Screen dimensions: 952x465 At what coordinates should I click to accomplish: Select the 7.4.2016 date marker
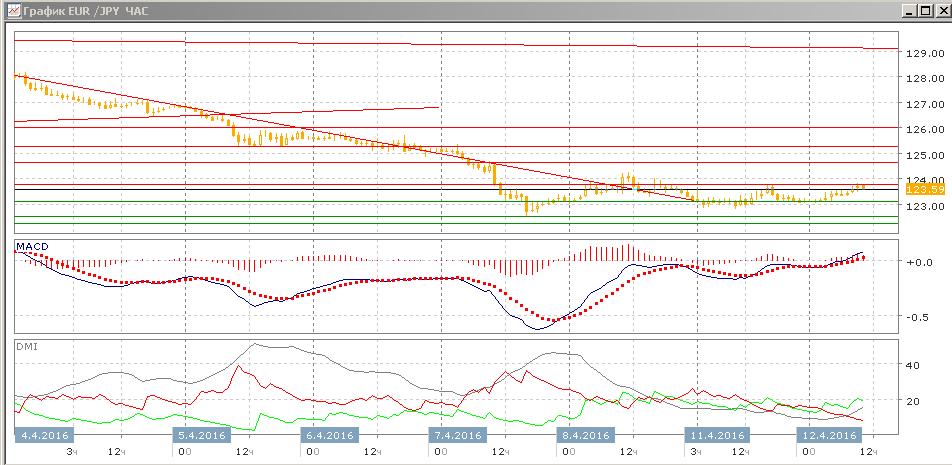coord(458,436)
